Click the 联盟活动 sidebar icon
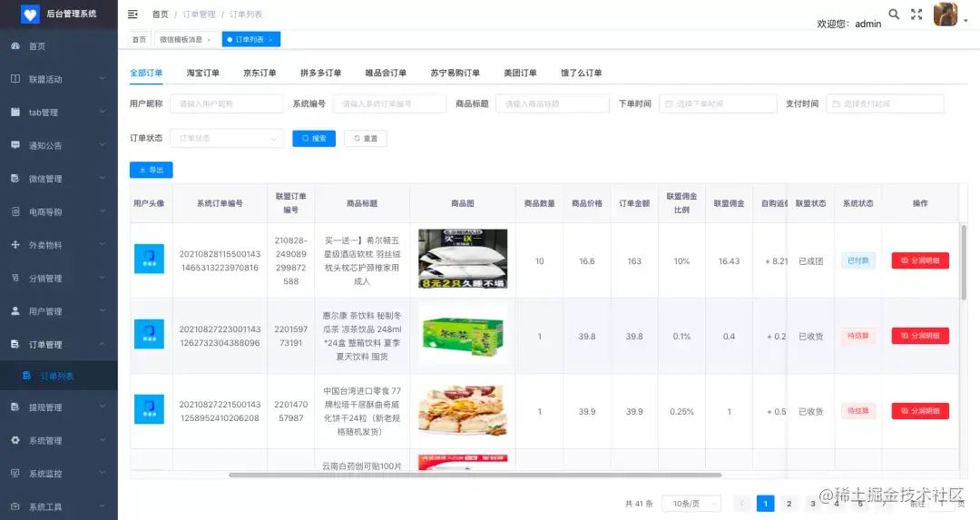 click(15, 79)
